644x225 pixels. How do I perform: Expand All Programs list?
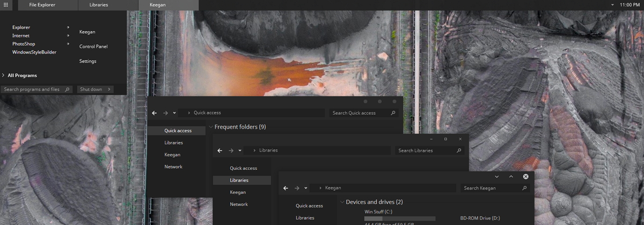click(19, 76)
